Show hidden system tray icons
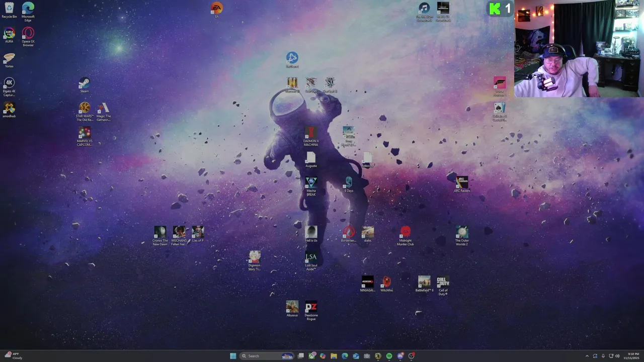Viewport: 644px width, 362px height. click(x=587, y=356)
